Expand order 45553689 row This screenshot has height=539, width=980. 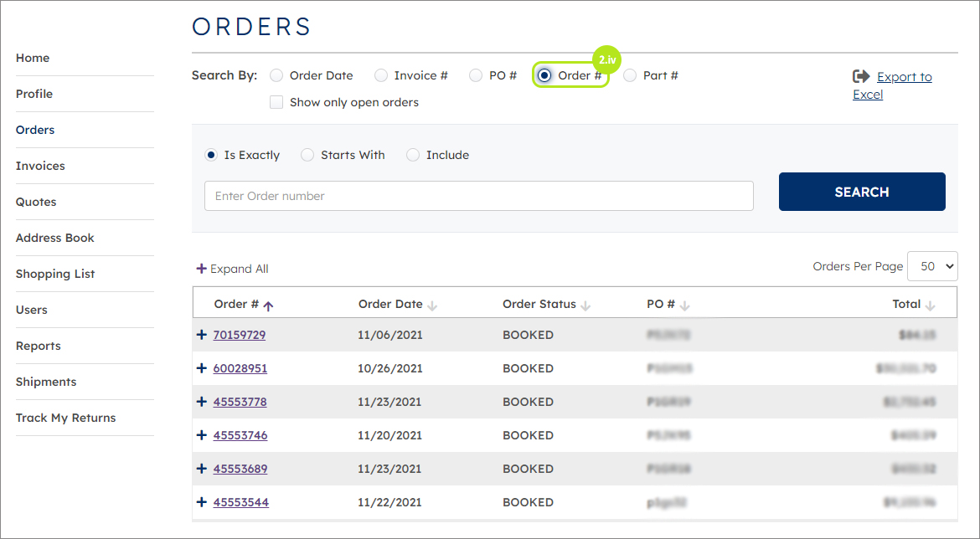201,469
